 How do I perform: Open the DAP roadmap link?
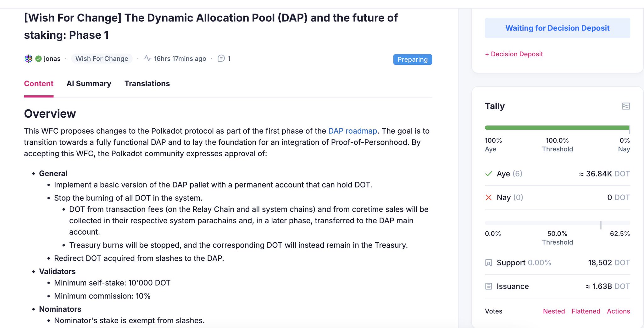353,131
